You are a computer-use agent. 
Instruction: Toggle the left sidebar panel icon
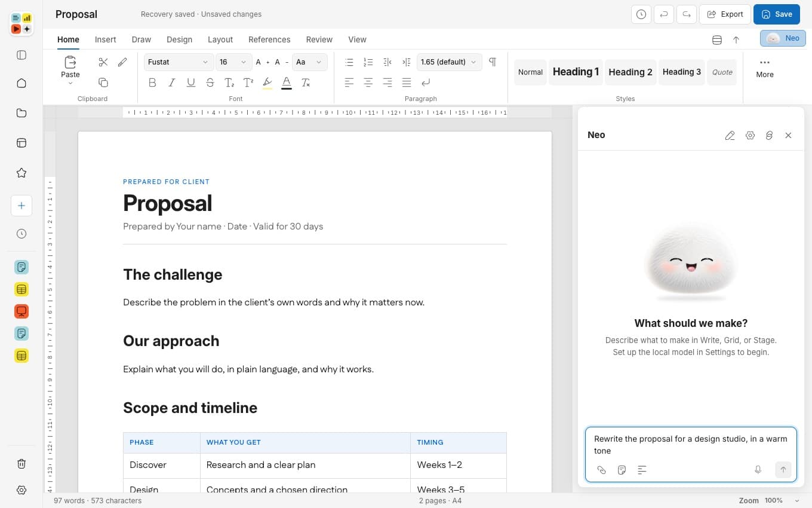[21, 55]
